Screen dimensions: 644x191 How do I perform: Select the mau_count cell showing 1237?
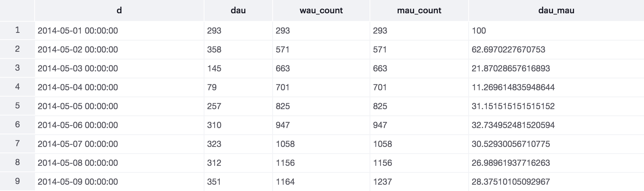tap(382, 182)
